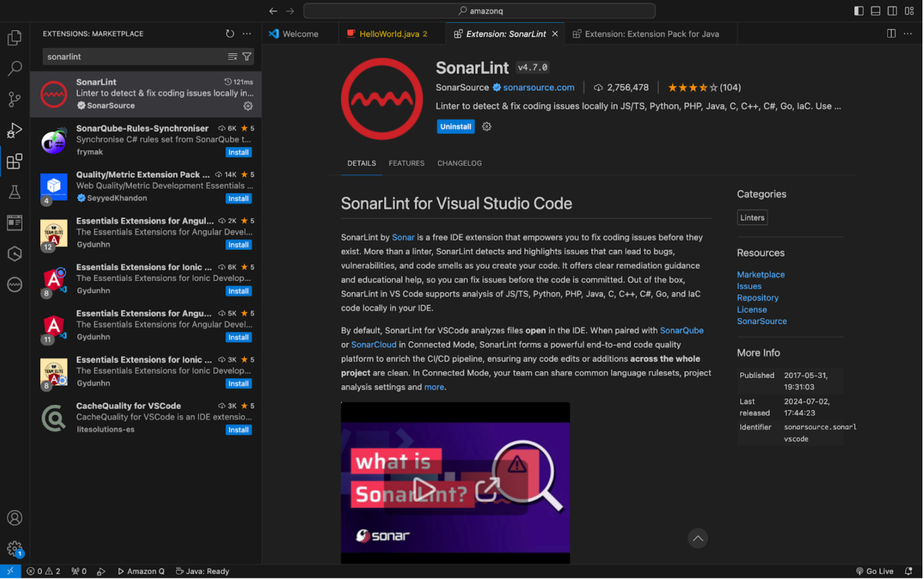Image resolution: width=924 pixels, height=579 pixels.
Task: Open the Customize Layout control
Action: click(x=909, y=10)
